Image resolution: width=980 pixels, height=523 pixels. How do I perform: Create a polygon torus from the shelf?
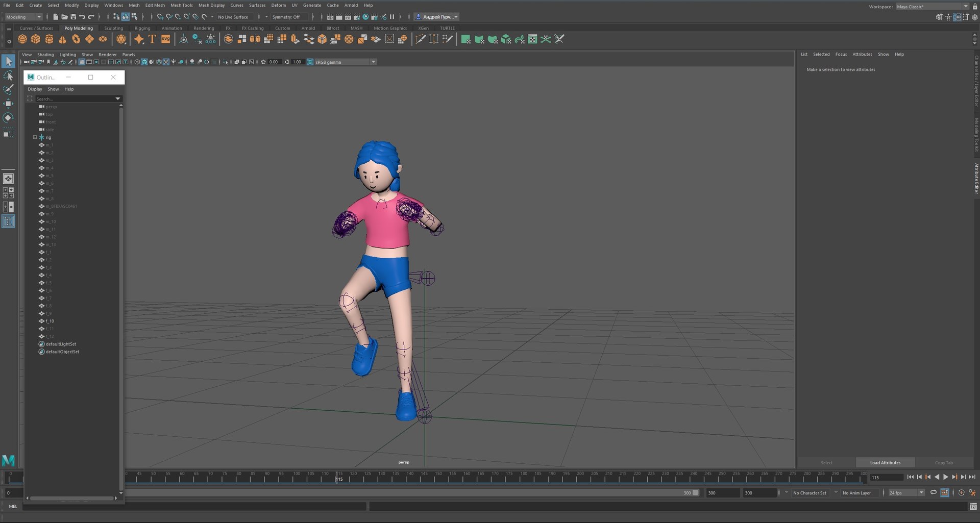point(76,39)
